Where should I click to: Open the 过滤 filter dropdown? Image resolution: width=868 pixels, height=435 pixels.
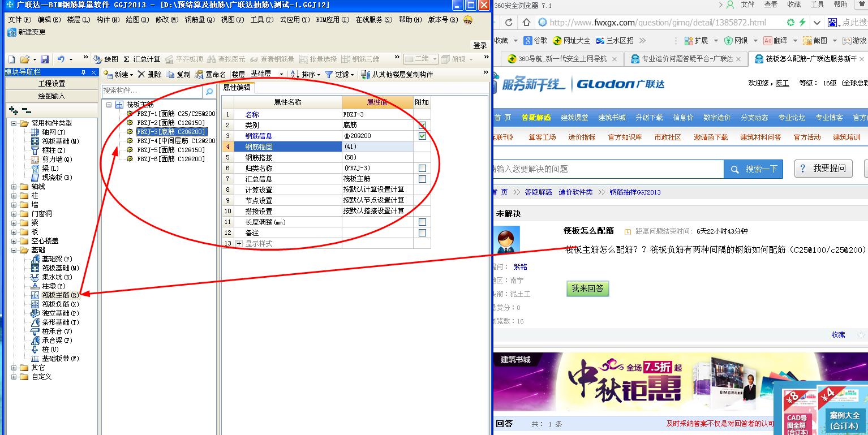coord(353,75)
